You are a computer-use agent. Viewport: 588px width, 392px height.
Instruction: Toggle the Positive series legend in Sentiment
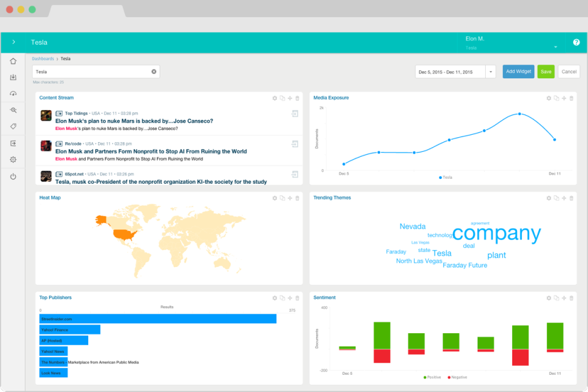click(432, 377)
